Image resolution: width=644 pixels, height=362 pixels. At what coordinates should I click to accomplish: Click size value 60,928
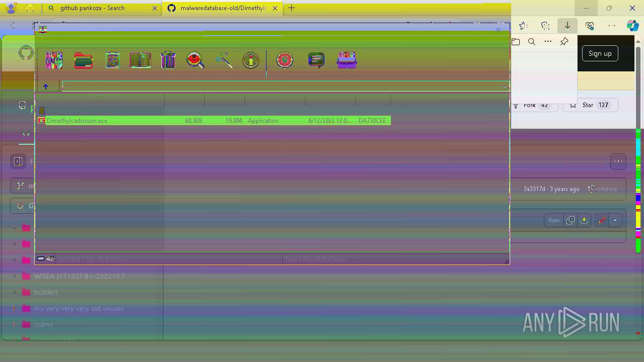pyautogui.click(x=194, y=121)
